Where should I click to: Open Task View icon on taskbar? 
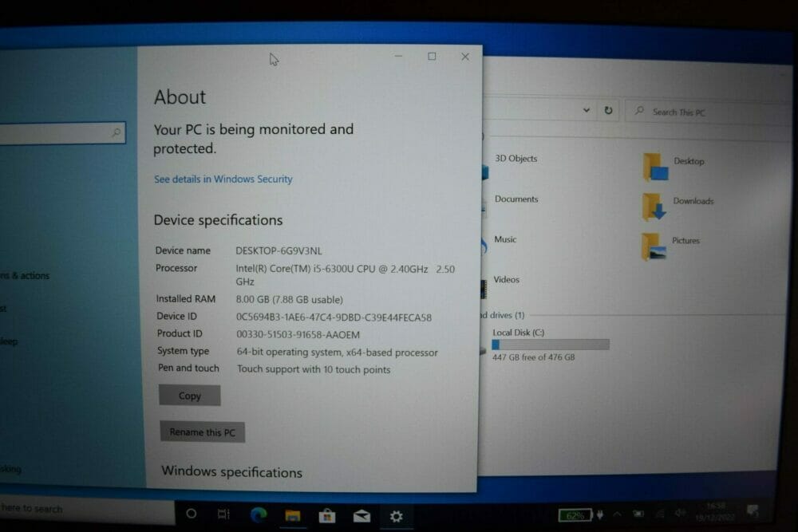(223, 514)
